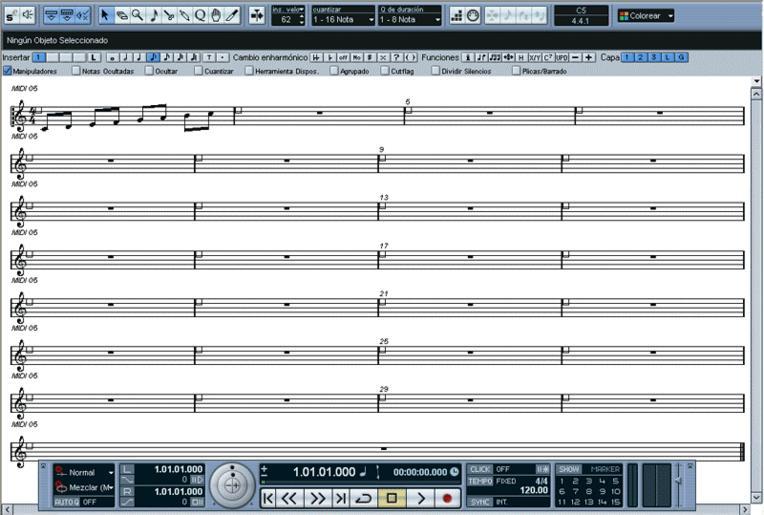Enable the Notas Ocultadas checkbox
Viewport: 764px width, 515px height.
[x=76, y=71]
